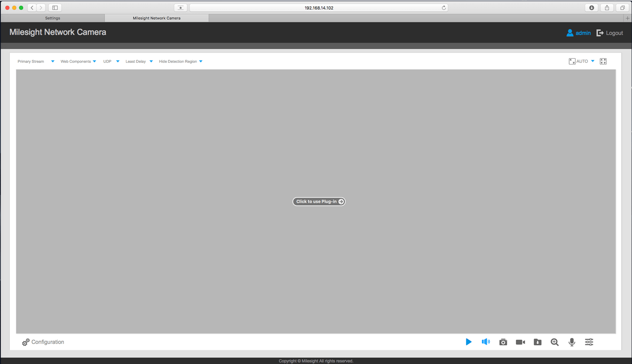Open a new browser tab with plus
The image size is (632, 364).
[628, 18]
